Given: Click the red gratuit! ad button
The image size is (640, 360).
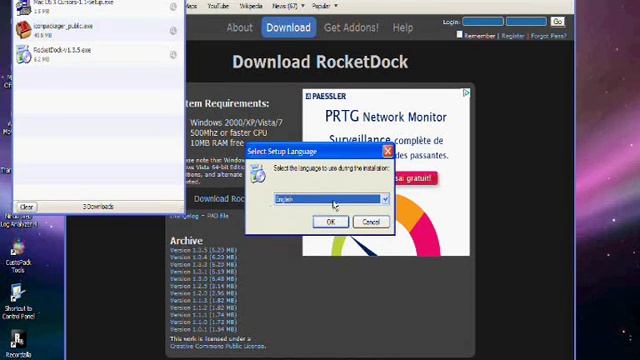Looking at the screenshot, I should point(416,178).
